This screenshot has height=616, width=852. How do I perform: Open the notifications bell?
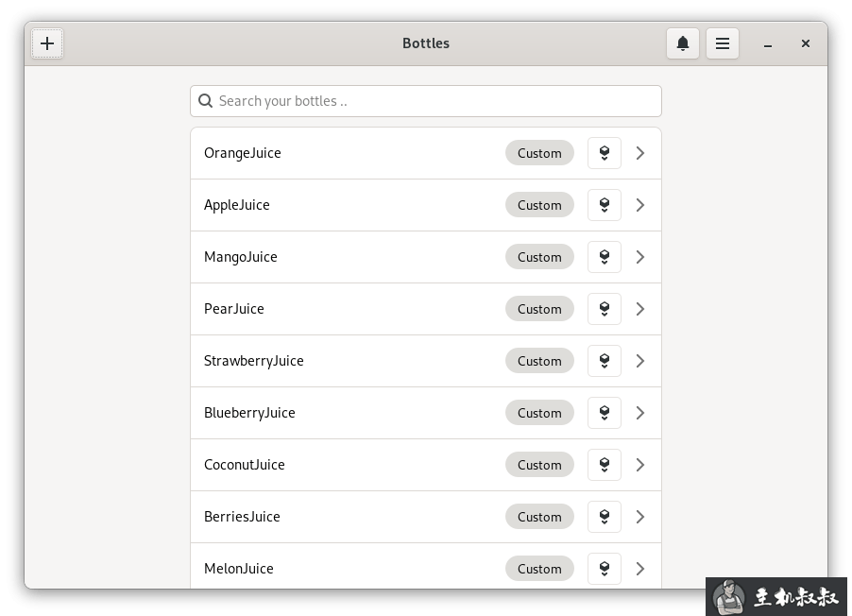tap(683, 43)
